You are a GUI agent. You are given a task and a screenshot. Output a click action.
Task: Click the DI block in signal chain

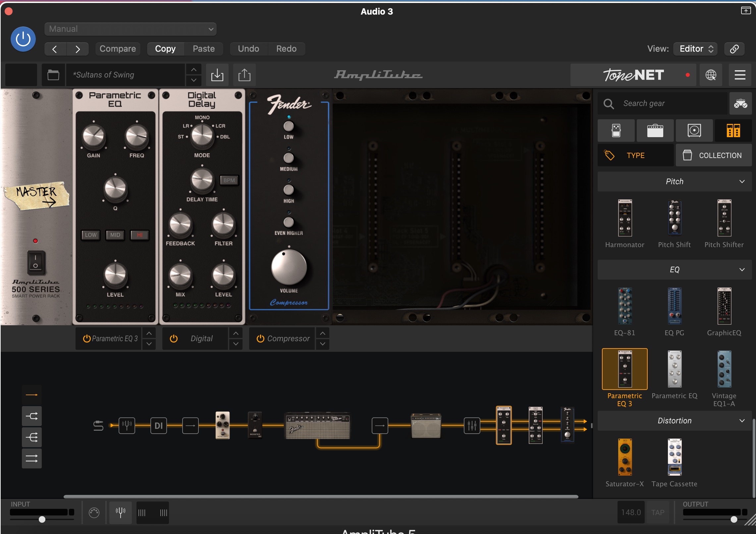tap(159, 425)
